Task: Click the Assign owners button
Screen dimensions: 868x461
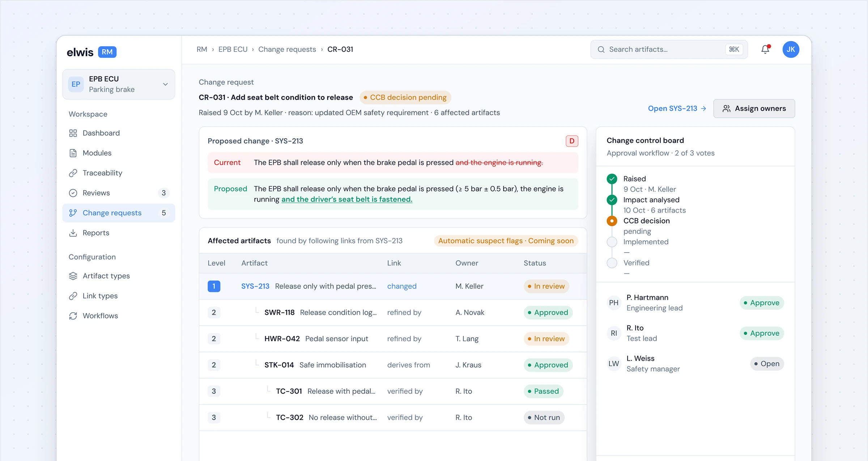Action: [x=754, y=109]
